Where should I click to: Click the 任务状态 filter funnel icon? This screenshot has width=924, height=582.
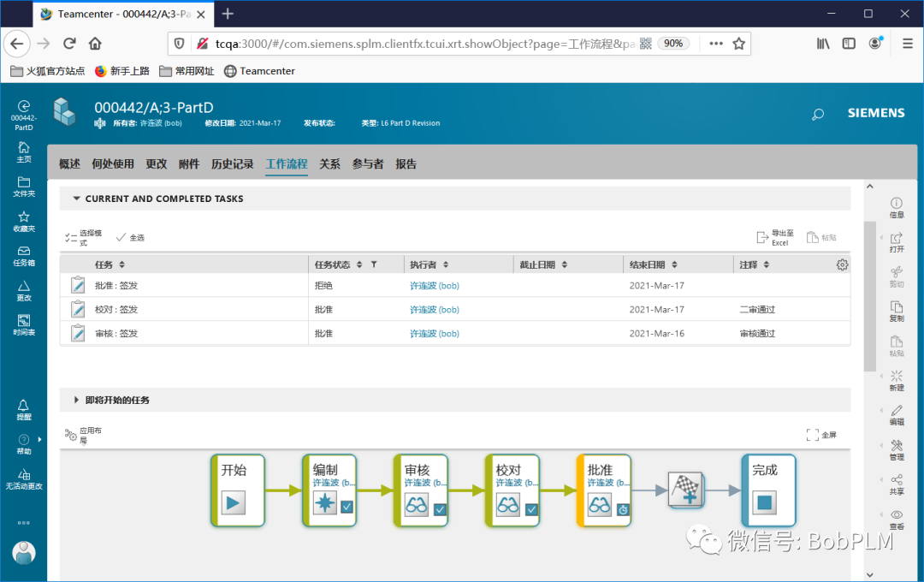click(374, 264)
